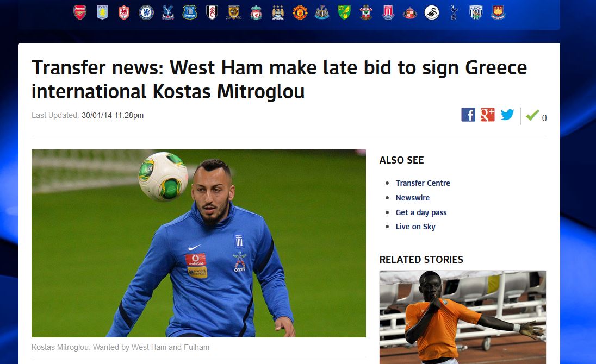Share the article on Facebook
Image resolution: width=596 pixels, height=364 pixels.
(x=468, y=115)
